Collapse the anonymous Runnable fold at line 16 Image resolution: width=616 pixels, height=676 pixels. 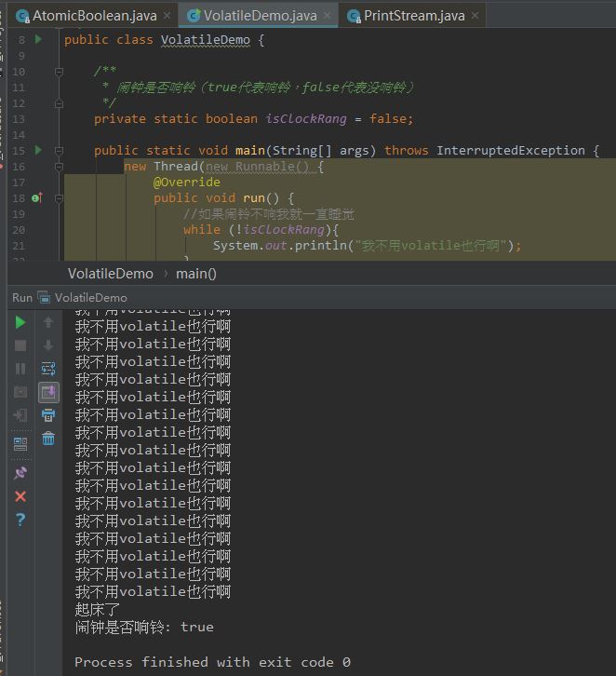pos(59,167)
